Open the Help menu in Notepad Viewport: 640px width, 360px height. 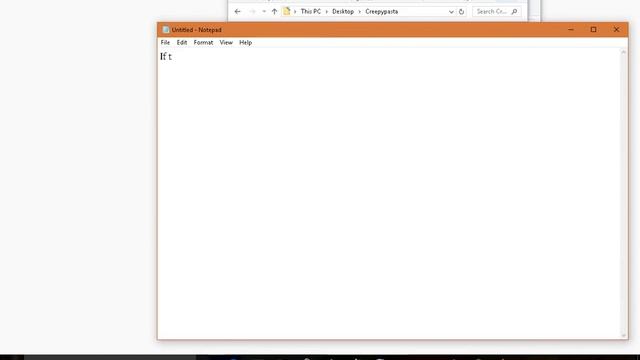pyautogui.click(x=245, y=42)
